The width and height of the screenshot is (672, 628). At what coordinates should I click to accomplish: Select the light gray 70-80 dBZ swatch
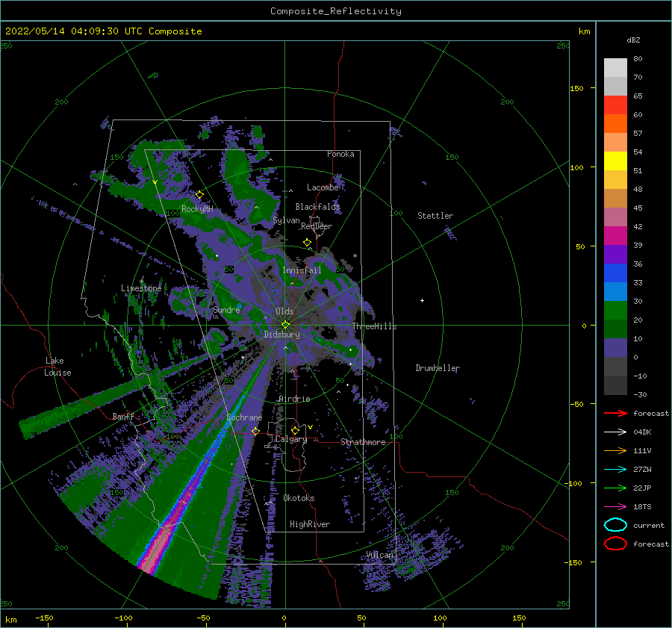615,68
